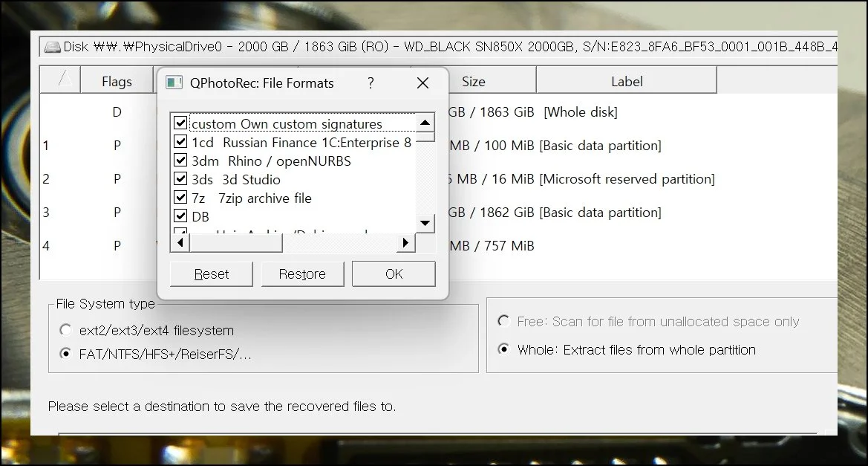
Task: Click the scroll down arrow in format list
Action: pos(425,222)
